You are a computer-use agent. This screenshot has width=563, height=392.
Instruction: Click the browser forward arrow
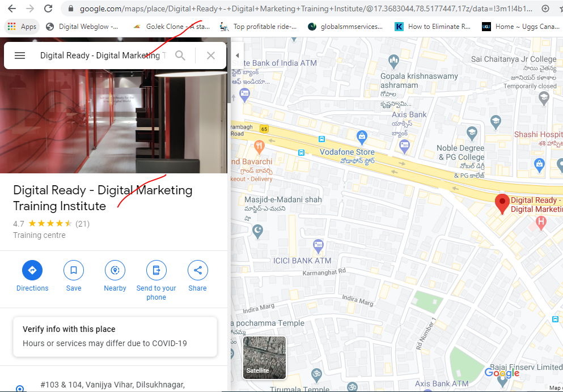(x=30, y=8)
